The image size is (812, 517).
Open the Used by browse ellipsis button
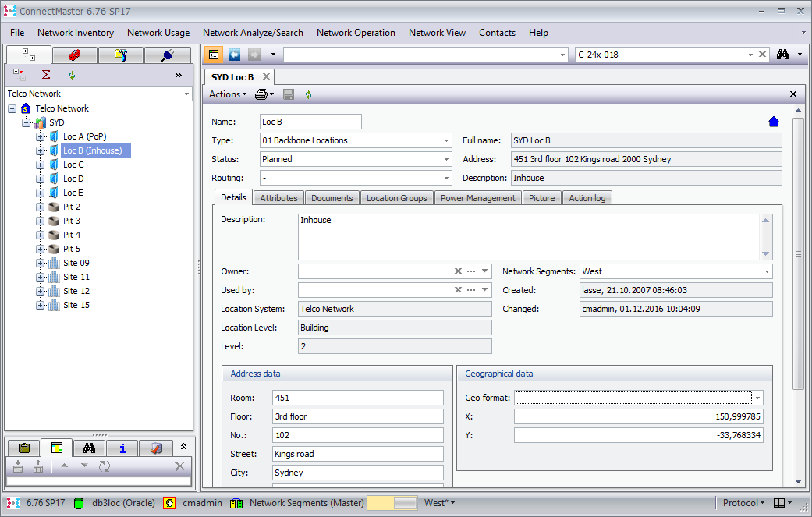471,290
